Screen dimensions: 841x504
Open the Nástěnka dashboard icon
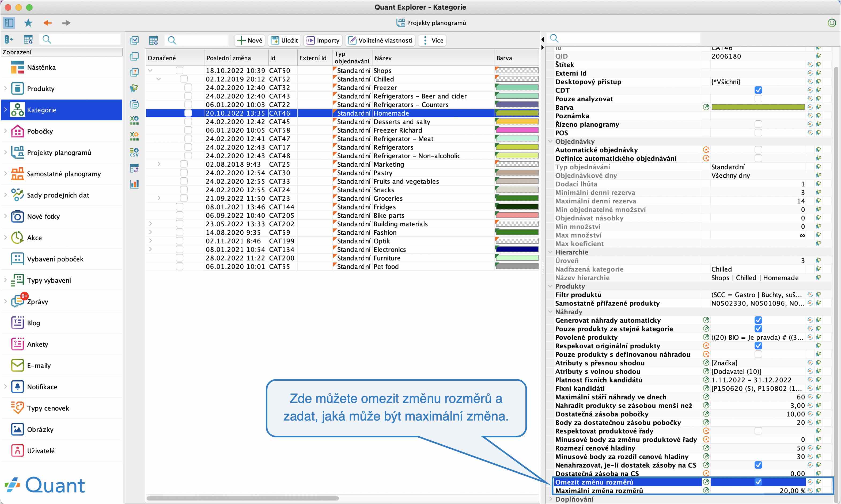coord(17,67)
